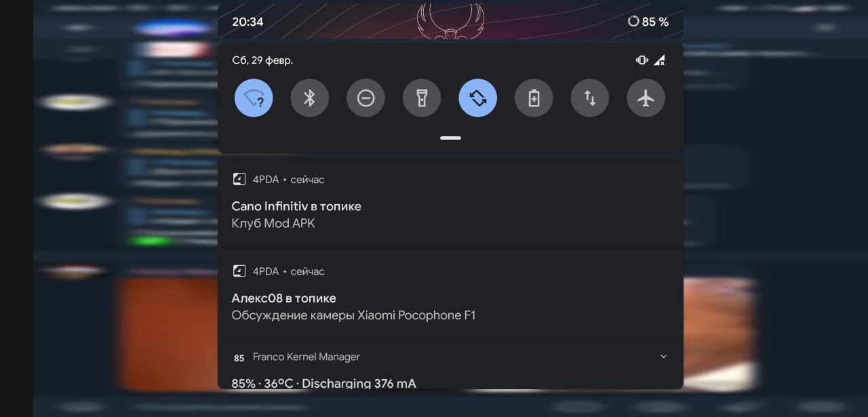Turn on airplane mode tile
The width and height of the screenshot is (868, 417).
click(646, 98)
